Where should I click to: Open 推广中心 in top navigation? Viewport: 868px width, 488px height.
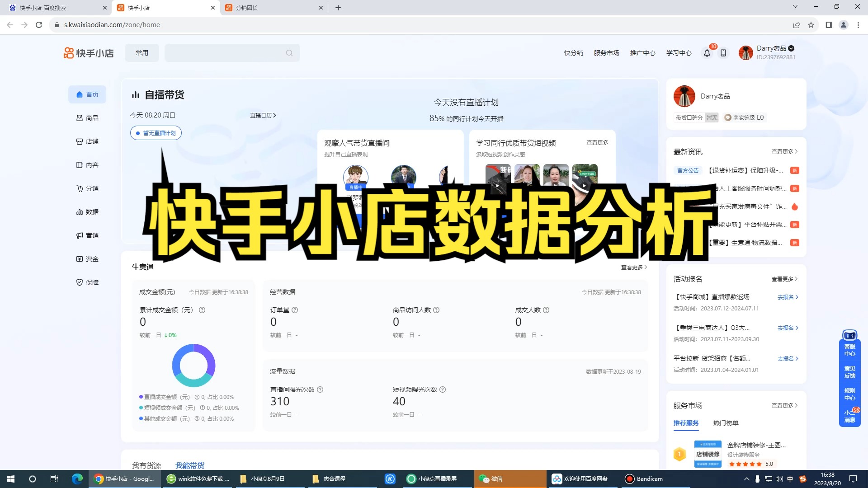point(642,53)
